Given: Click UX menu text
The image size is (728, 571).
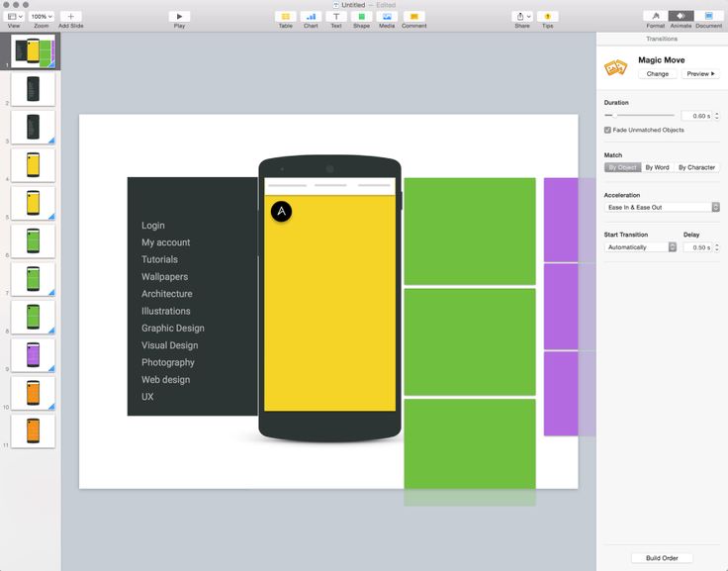Looking at the screenshot, I should coord(147,397).
